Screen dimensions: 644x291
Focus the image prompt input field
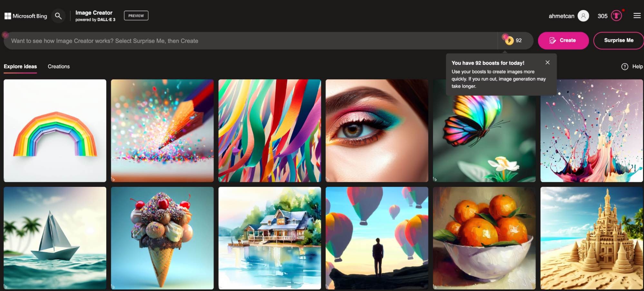click(250, 41)
